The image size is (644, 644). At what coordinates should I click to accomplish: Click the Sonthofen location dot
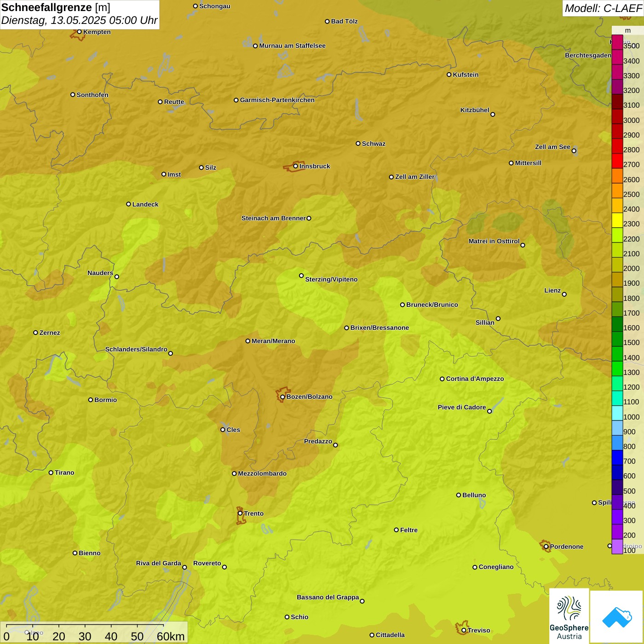point(73,95)
